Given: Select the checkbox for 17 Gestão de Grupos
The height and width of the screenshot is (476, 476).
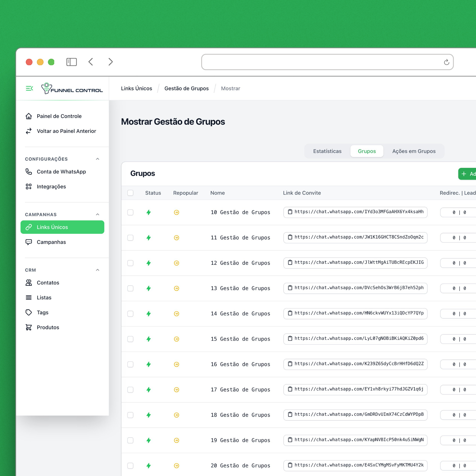Looking at the screenshot, I should tap(130, 390).
